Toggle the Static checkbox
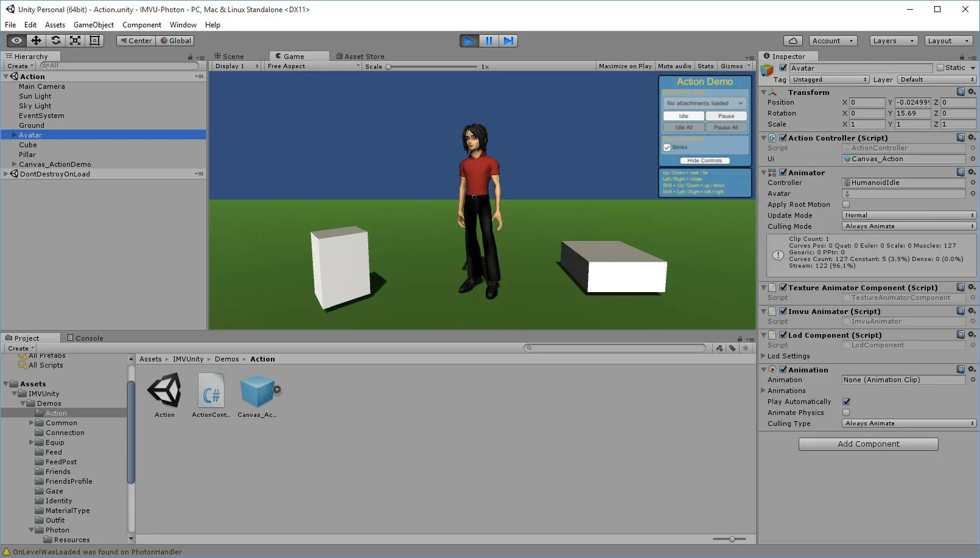The image size is (980, 558). (940, 68)
